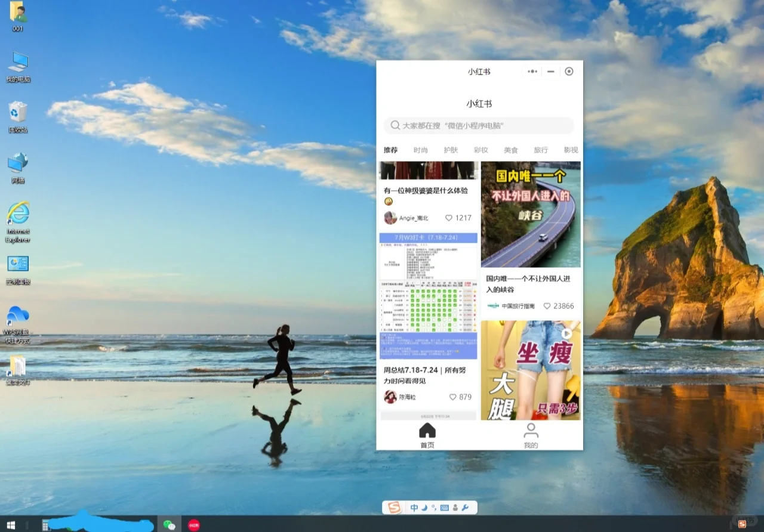Click the play icon on 坐瘦大腿 video
Viewport: 764px width, 532px height.
pos(566,334)
